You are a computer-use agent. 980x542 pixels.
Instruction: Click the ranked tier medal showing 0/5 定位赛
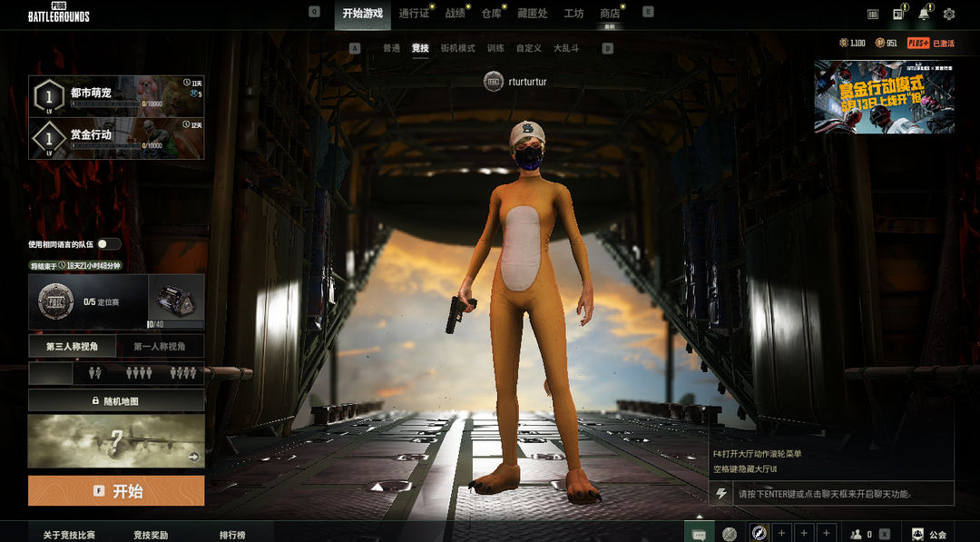tap(56, 301)
